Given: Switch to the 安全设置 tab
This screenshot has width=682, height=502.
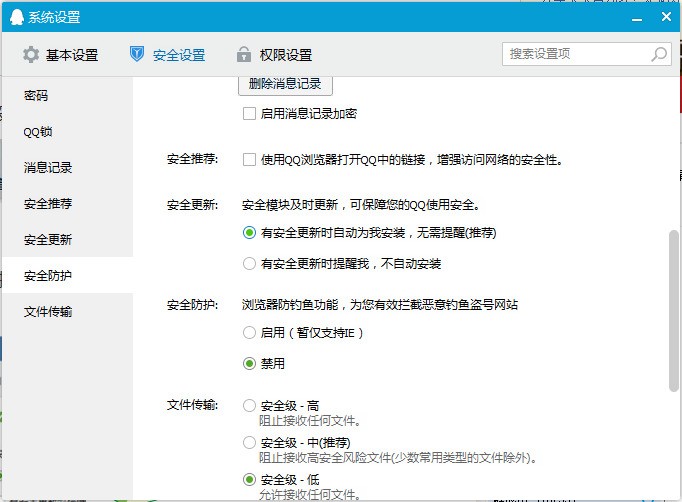Looking at the screenshot, I should [167, 55].
